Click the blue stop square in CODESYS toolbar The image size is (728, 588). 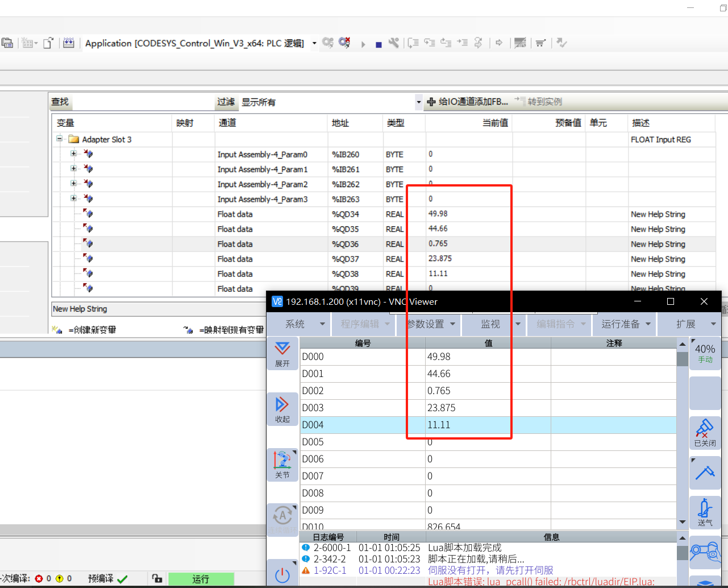click(x=378, y=44)
